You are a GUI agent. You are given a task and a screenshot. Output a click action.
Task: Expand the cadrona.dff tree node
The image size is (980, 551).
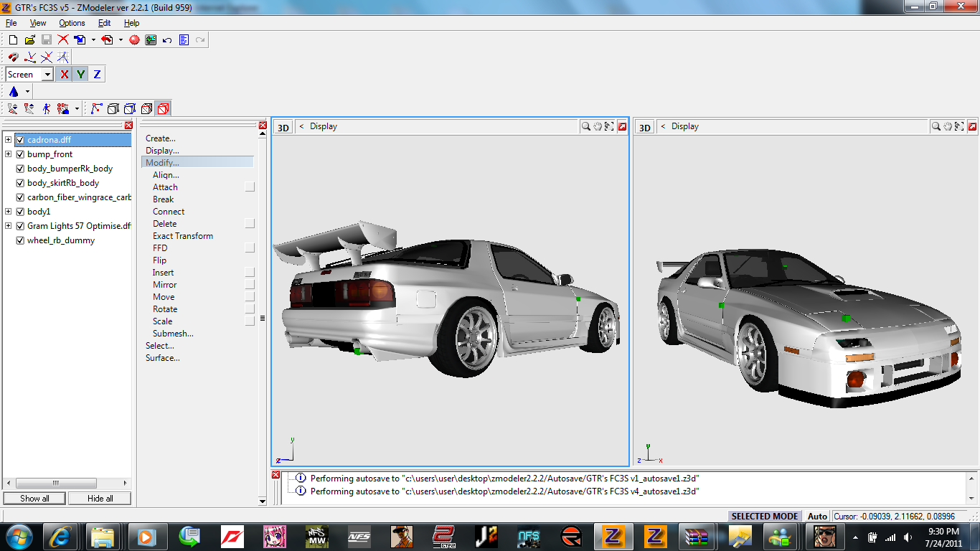pos(9,140)
